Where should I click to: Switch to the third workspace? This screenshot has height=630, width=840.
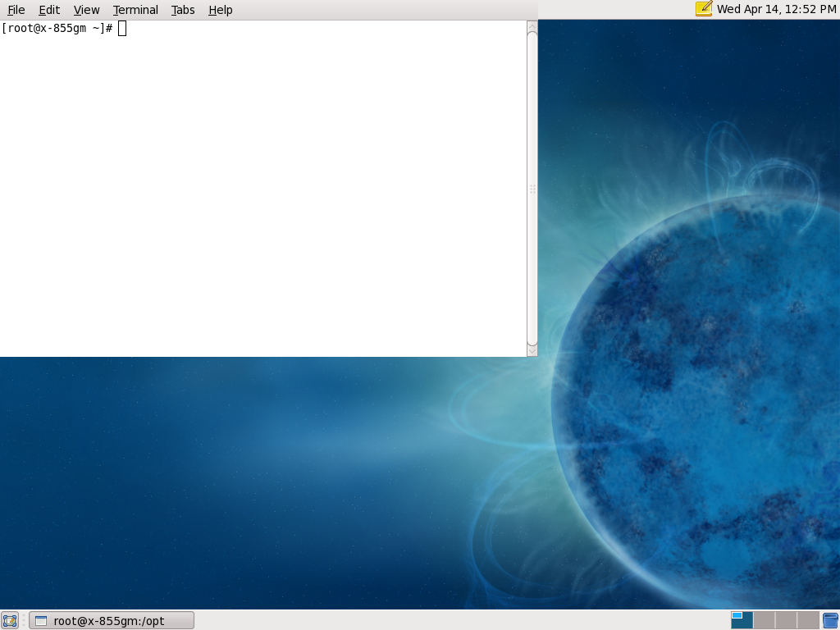pyautogui.click(x=786, y=620)
